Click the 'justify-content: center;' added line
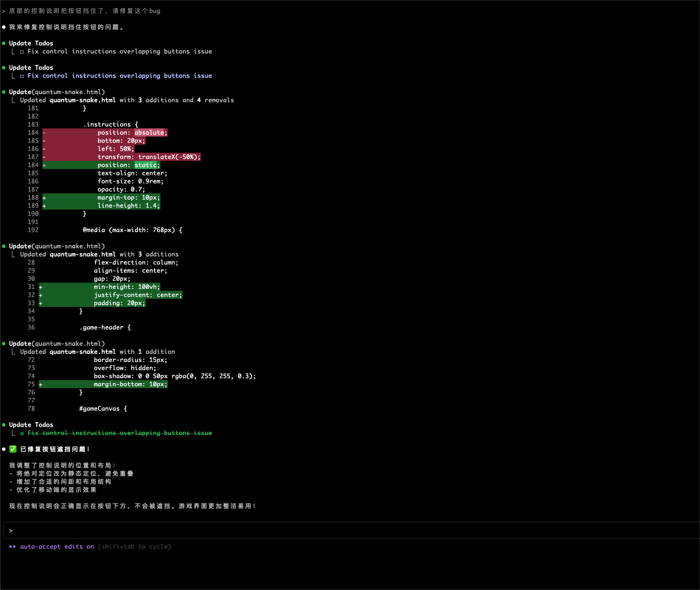Image resolution: width=700 pixels, height=590 pixels. coord(111,295)
